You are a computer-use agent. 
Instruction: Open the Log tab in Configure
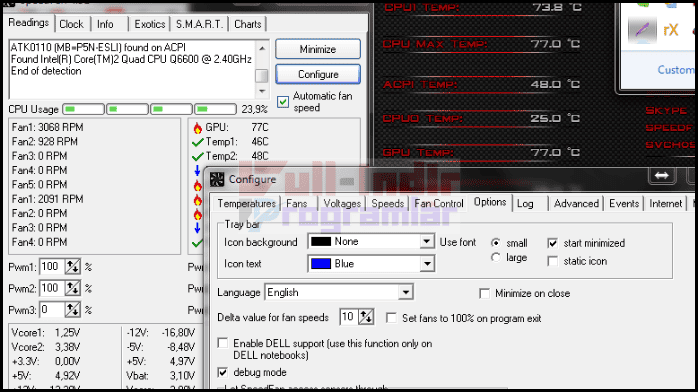coord(525,204)
